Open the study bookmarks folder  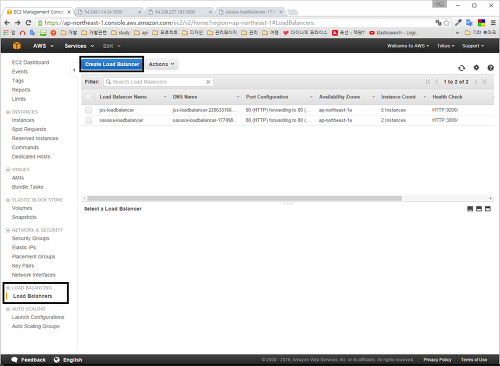[x=120, y=33]
